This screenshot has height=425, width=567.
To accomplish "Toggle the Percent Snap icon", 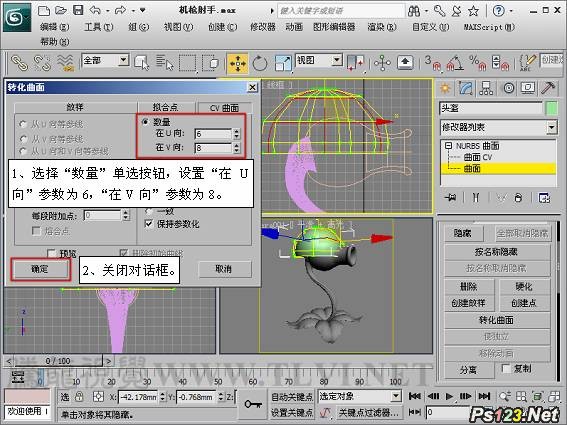I will pyautogui.click(x=479, y=63).
